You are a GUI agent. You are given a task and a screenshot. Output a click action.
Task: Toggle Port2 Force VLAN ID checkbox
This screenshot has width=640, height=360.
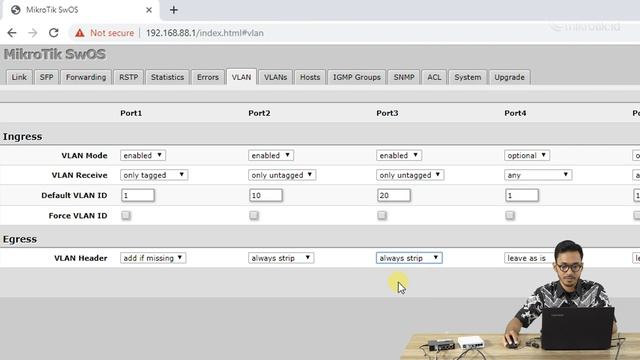click(254, 215)
